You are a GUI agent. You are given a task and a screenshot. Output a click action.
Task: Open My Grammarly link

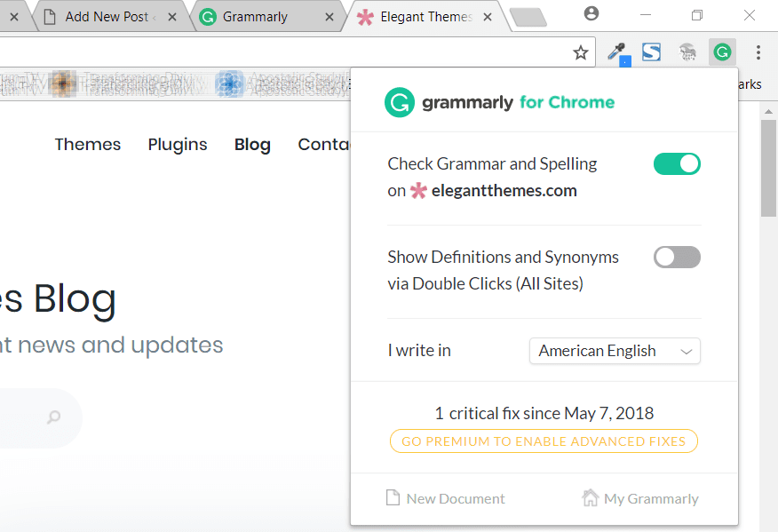(x=640, y=498)
